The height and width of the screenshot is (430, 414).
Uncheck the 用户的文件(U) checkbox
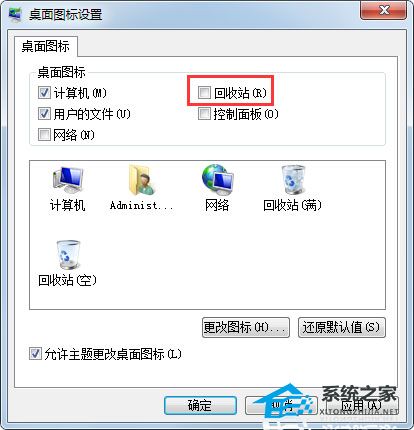[x=44, y=114]
